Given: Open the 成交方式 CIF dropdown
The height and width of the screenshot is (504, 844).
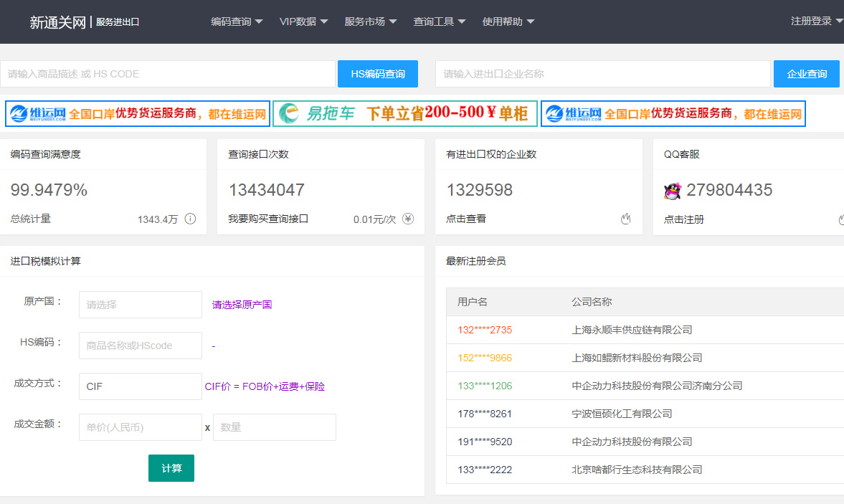Looking at the screenshot, I should coord(140,386).
